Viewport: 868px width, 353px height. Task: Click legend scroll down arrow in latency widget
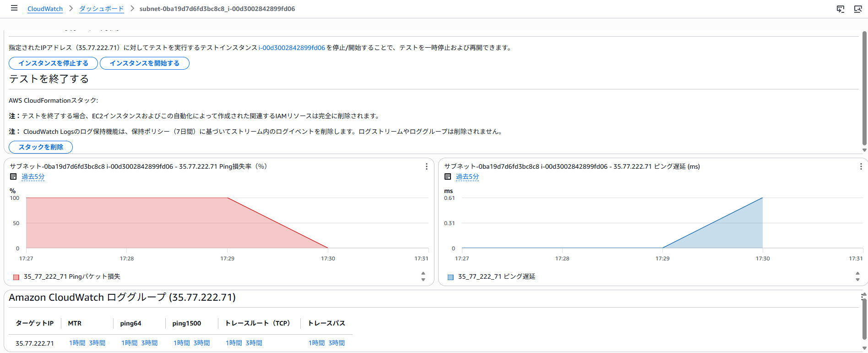(857, 280)
